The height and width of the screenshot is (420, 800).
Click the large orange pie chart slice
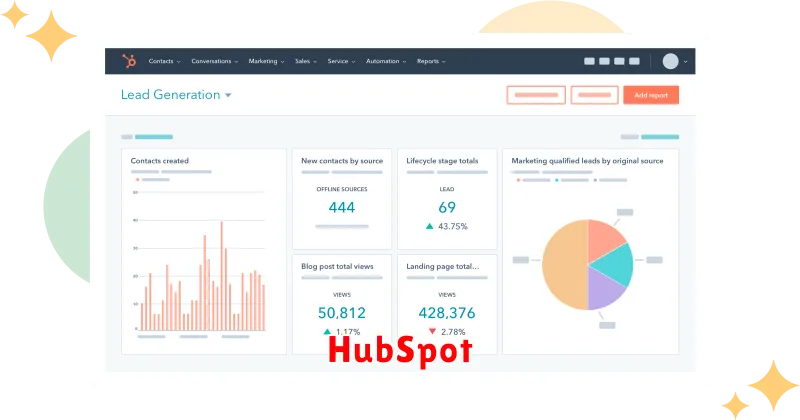[x=565, y=265]
